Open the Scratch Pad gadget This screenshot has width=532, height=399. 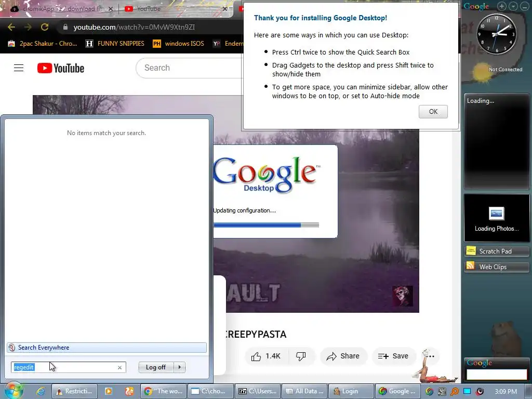click(496, 251)
